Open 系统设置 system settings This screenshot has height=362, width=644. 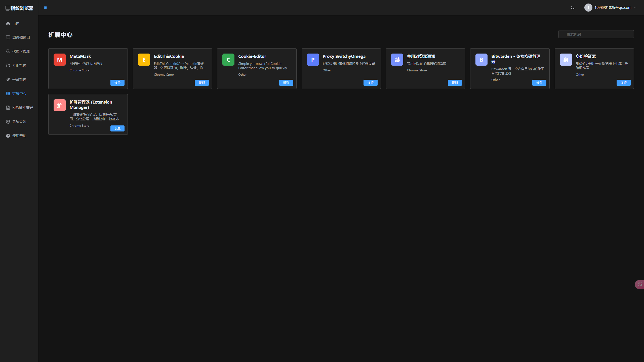coord(19,122)
